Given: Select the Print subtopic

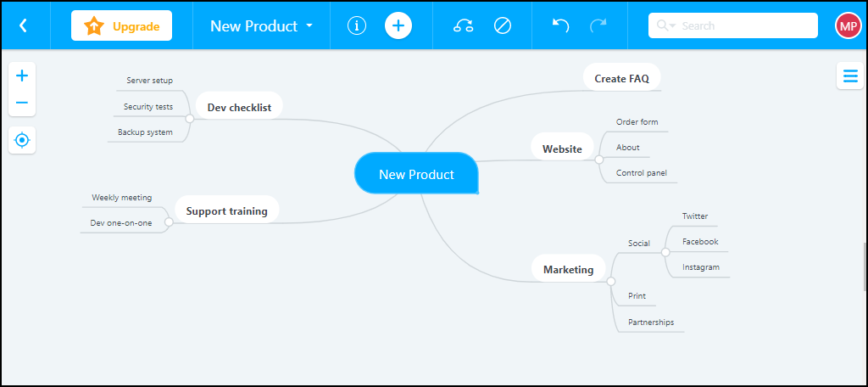Looking at the screenshot, I should (637, 295).
